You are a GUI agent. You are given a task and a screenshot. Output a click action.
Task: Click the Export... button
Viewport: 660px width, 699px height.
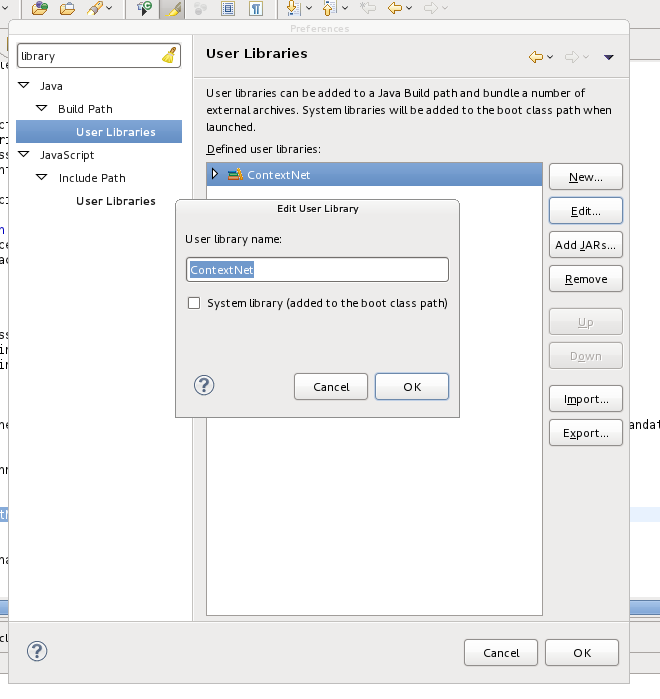pos(585,433)
